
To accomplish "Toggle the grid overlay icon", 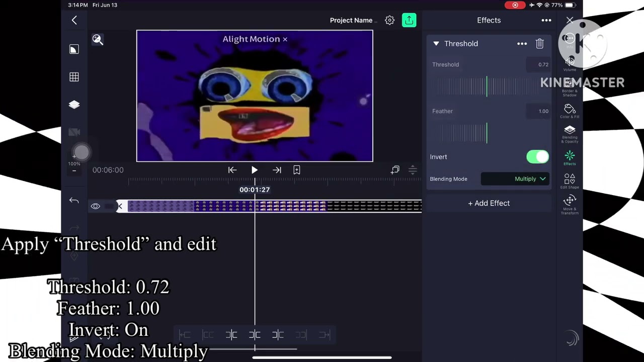I will pos(74,77).
